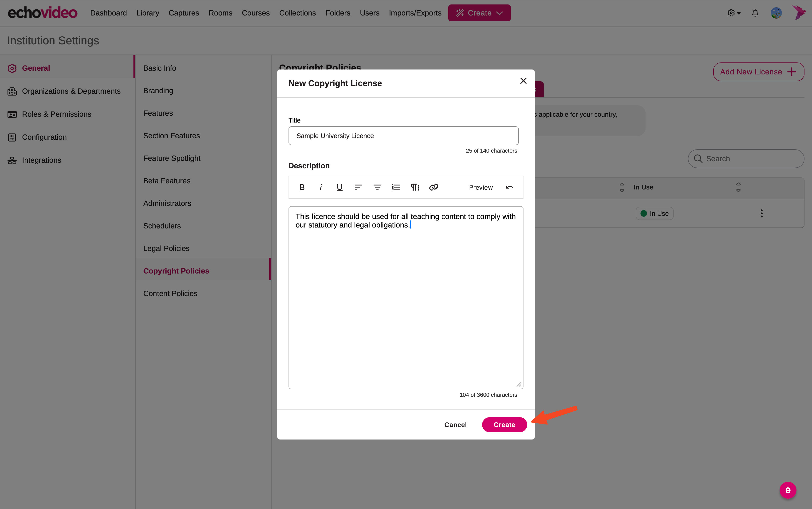Center-align the description text
The width and height of the screenshot is (812, 509).
coord(377,187)
